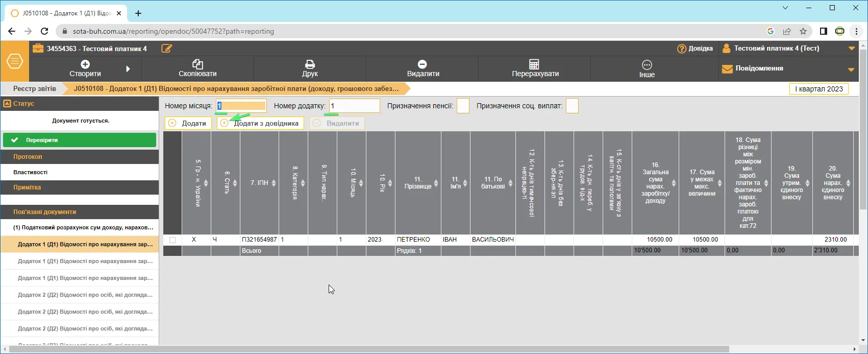Click the green Перевірити button
This screenshot has width=868, height=354.
tap(80, 140)
